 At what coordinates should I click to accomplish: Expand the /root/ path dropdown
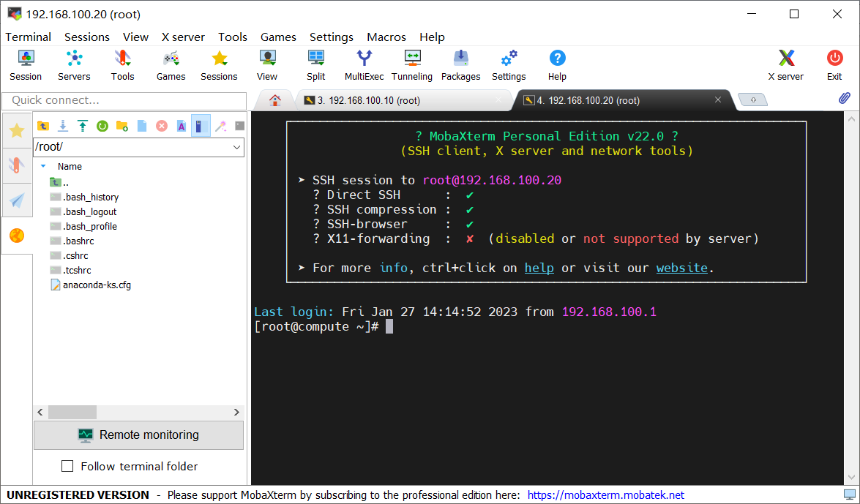[x=237, y=147]
